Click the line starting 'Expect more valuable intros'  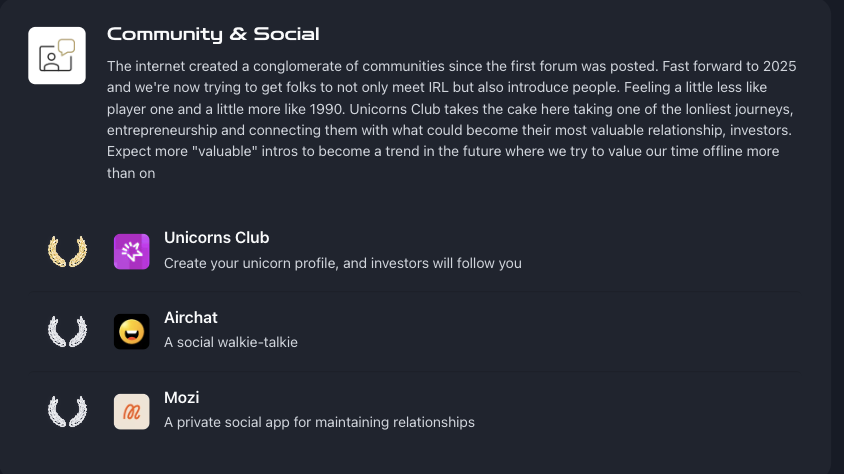point(443,151)
